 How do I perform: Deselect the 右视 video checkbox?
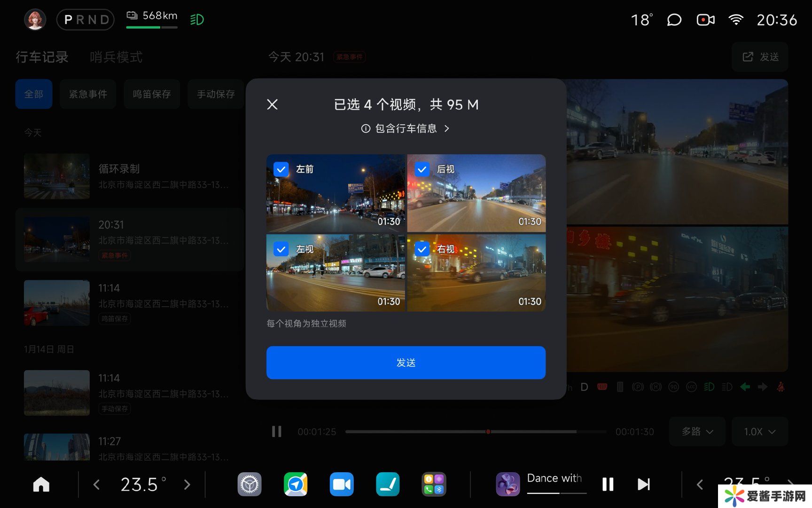[422, 249]
